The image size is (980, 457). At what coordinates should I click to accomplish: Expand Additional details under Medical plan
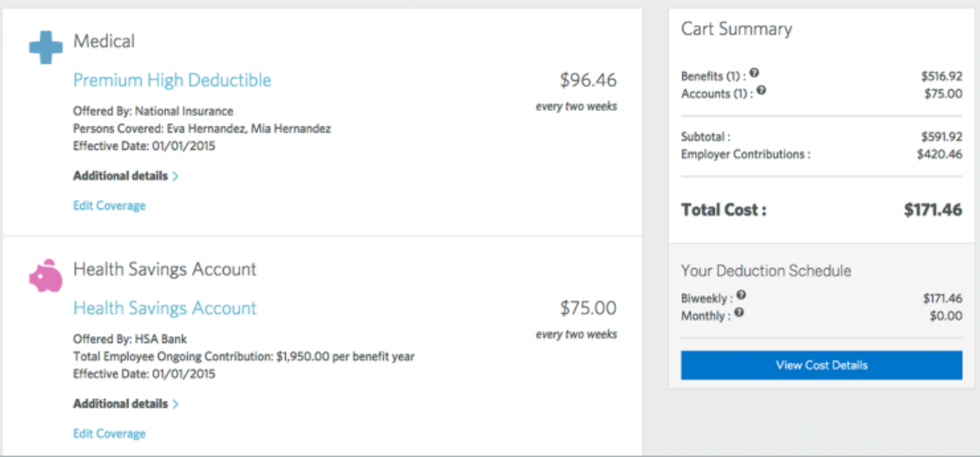[x=125, y=176]
